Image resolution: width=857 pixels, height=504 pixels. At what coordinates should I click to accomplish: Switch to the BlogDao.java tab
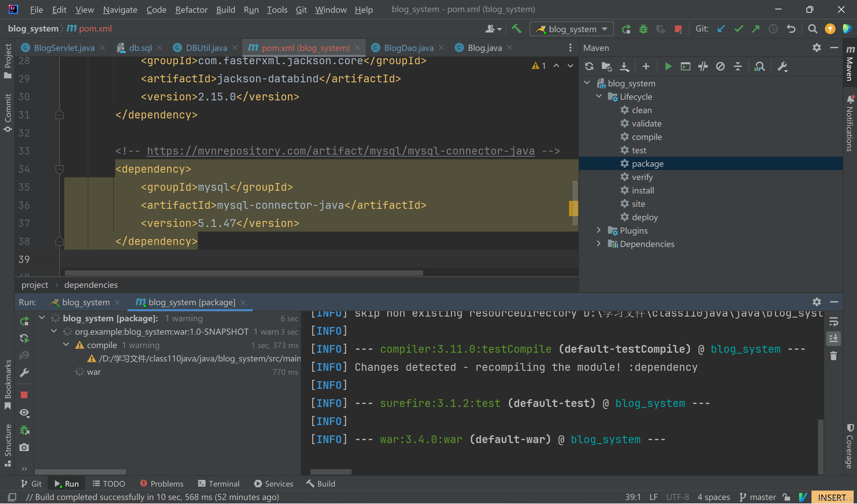pos(408,48)
